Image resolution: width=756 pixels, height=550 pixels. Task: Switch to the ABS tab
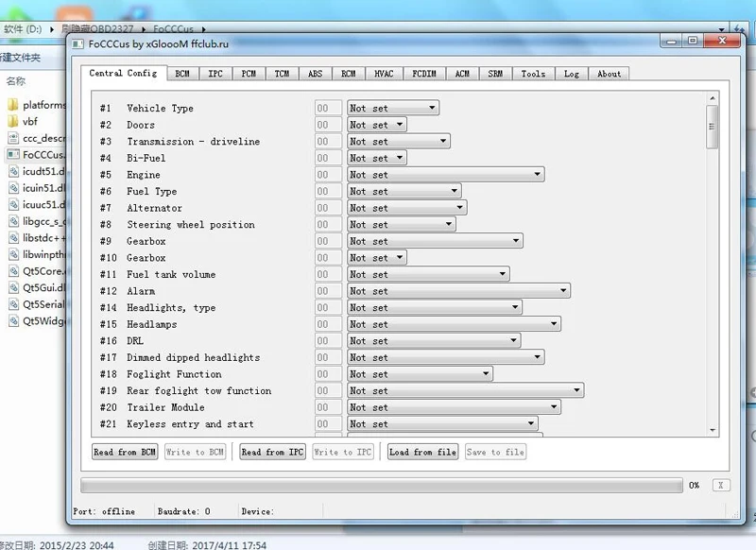[316, 74]
